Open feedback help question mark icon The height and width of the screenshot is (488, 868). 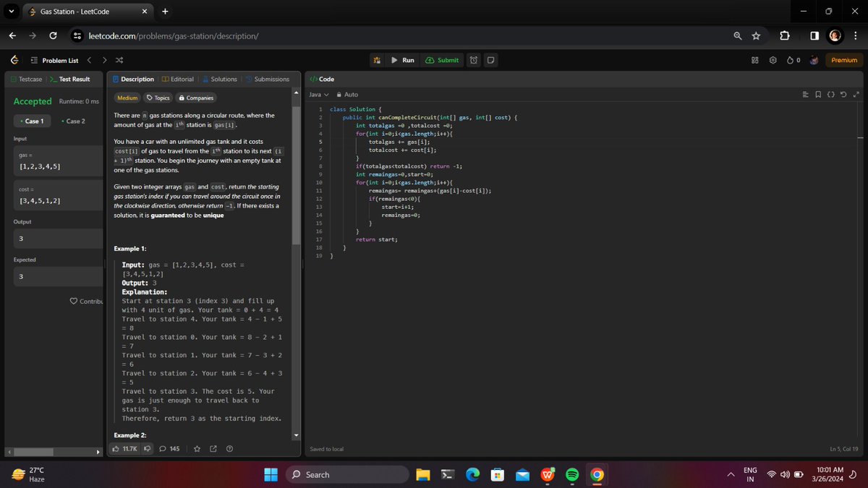click(229, 449)
